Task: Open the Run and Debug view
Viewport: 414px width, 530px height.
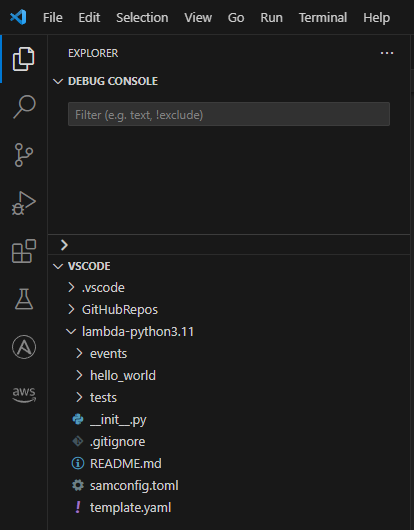Action: coord(24,203)
